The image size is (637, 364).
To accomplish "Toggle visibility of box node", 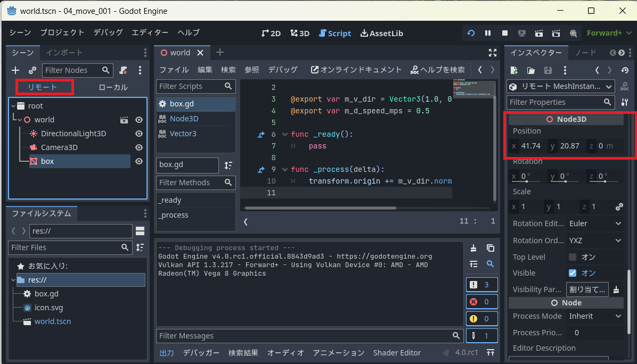I will pos(139,161).
